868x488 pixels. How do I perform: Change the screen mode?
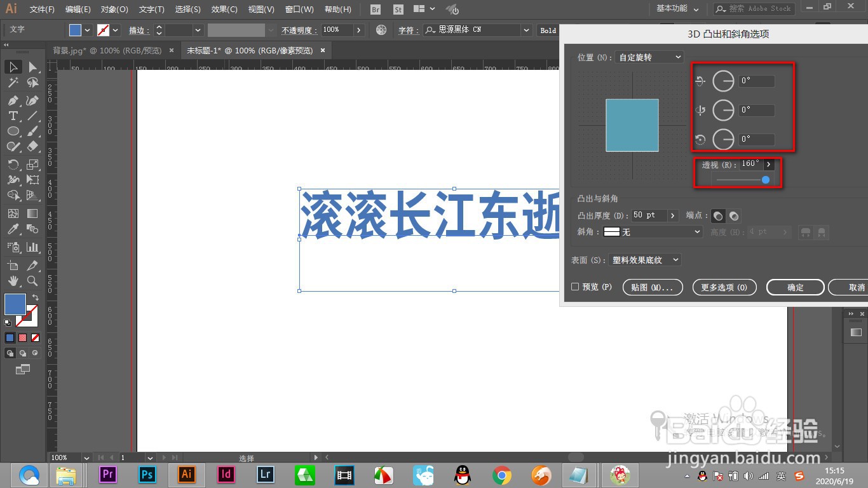tap(23, 369)
